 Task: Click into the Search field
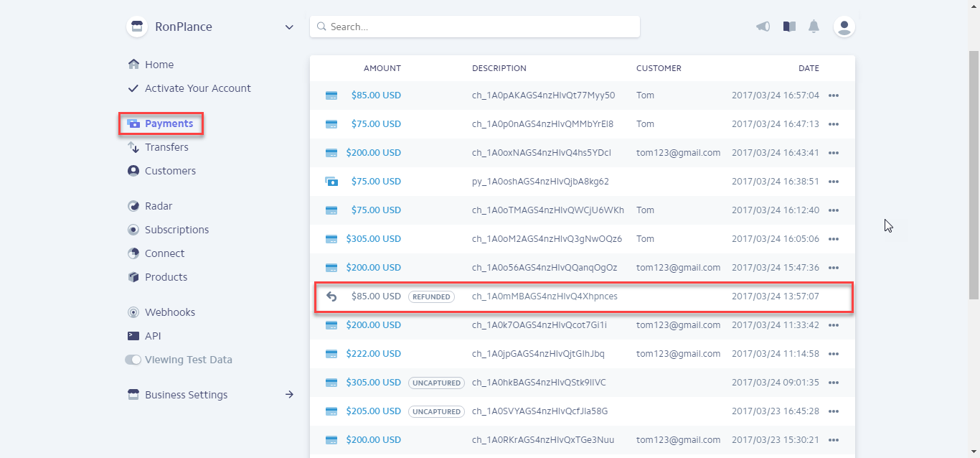coord(481,27)
